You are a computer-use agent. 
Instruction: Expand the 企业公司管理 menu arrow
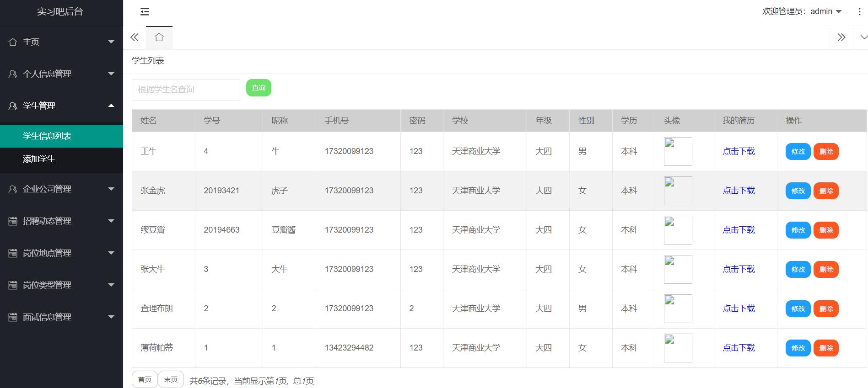[111, 189]
